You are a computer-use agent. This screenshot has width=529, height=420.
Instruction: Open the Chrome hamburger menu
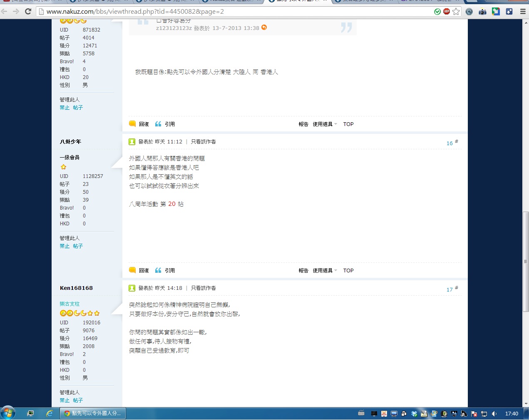[523, 12]
